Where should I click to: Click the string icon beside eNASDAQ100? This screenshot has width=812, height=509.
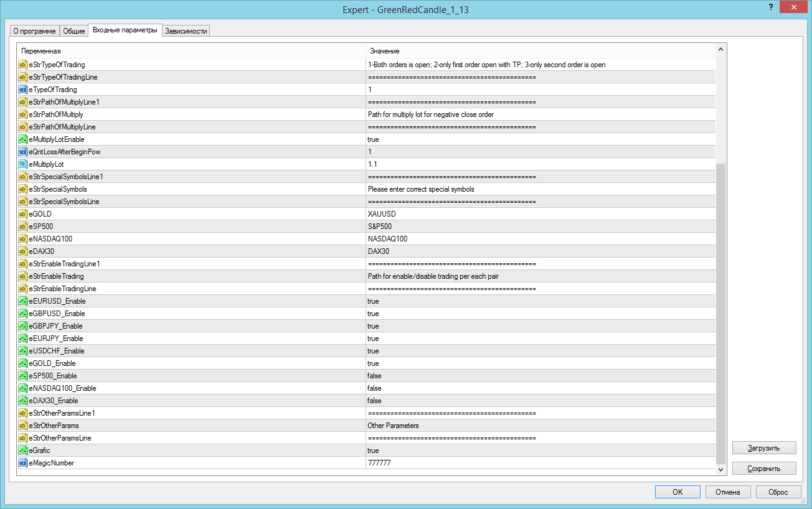click(23, 239)
